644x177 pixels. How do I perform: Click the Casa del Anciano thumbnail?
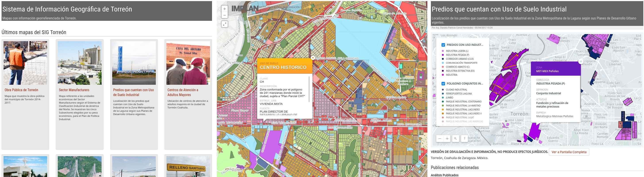click(x=188, y=63)
